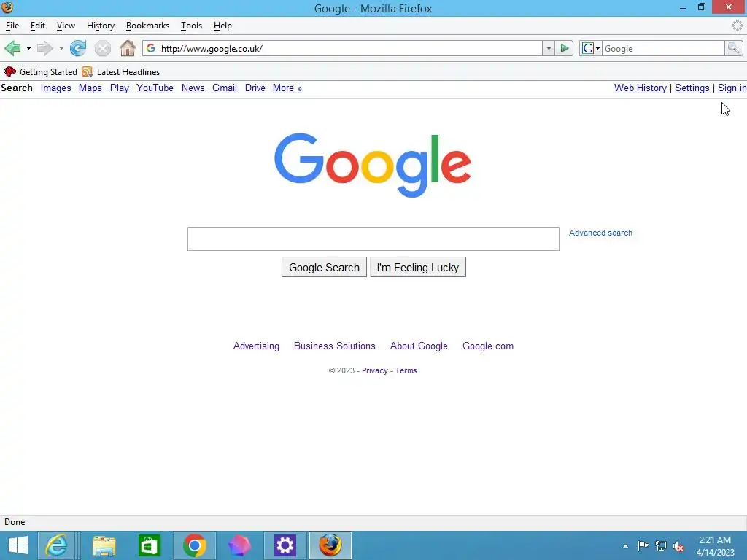Go back with the green Back arrow
The image size is (747, 560).
pos(12,48)
